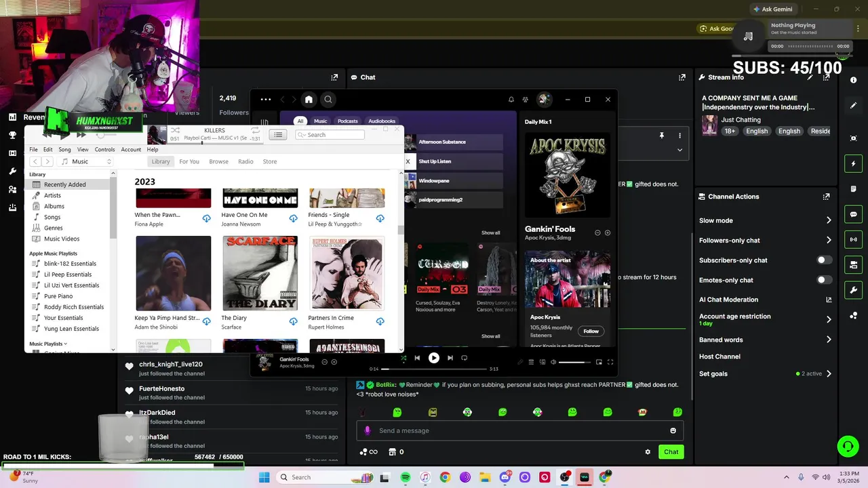Edit stream info pencil icon

[x=810, y=77]
